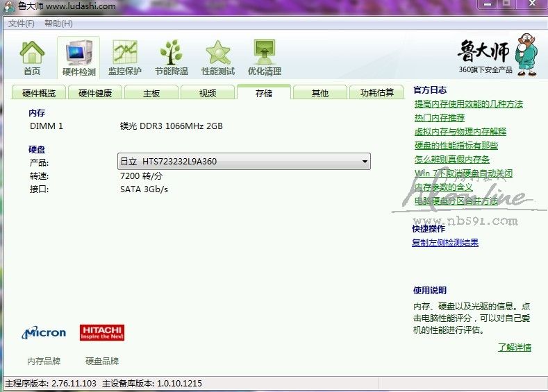
Task: Close the Ludashi window
Action: [532, 4]
